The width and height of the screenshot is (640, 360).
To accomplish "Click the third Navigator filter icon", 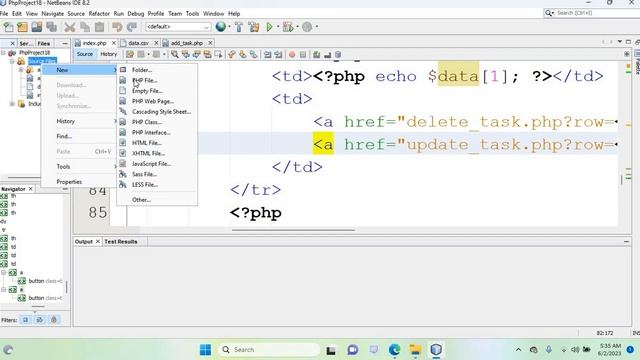I will [x=54, y=320].
